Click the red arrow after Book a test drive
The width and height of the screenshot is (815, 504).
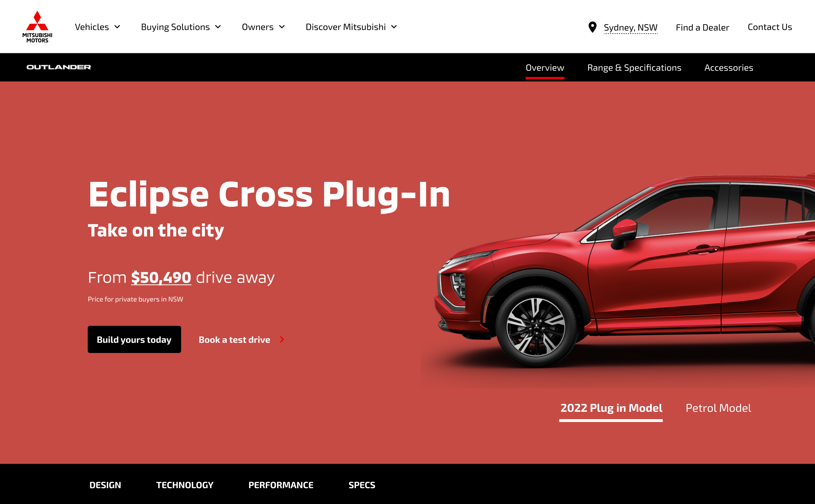(x=282, y=339)
